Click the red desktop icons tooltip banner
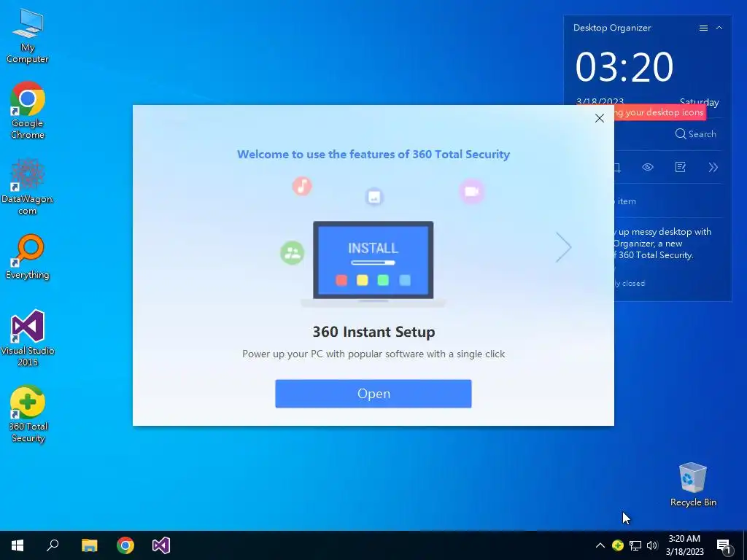Screen dimensions: 747x560 point(659,112)
